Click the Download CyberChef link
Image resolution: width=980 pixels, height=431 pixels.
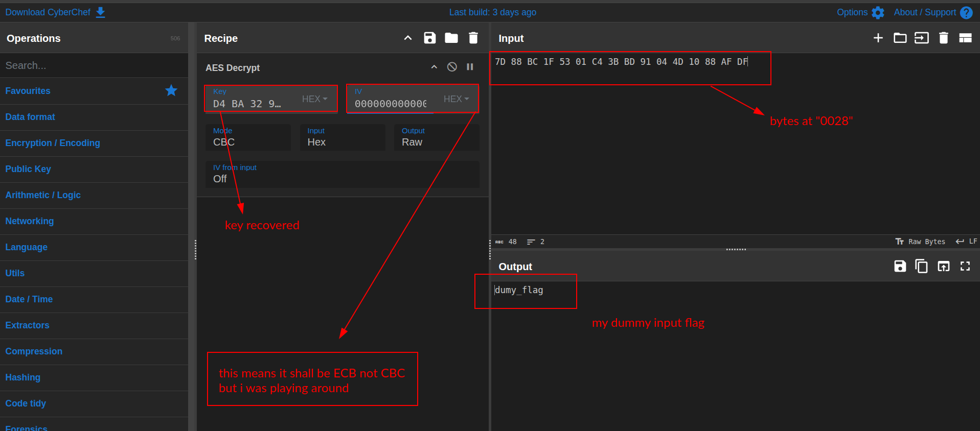pos(48,12)
